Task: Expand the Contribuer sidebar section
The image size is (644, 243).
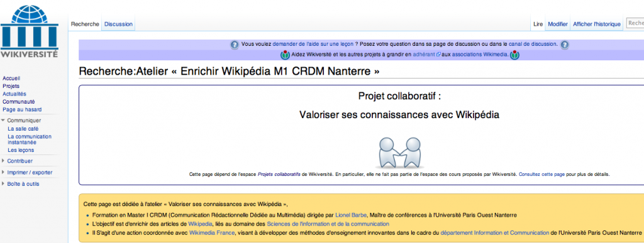Action: pos(3,161)
